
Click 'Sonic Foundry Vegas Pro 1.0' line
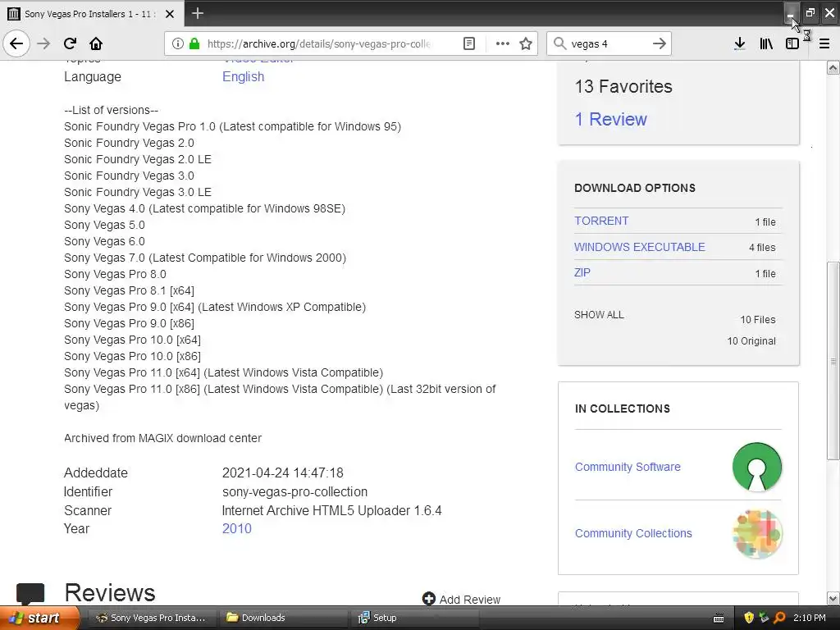tap(232, 126)
